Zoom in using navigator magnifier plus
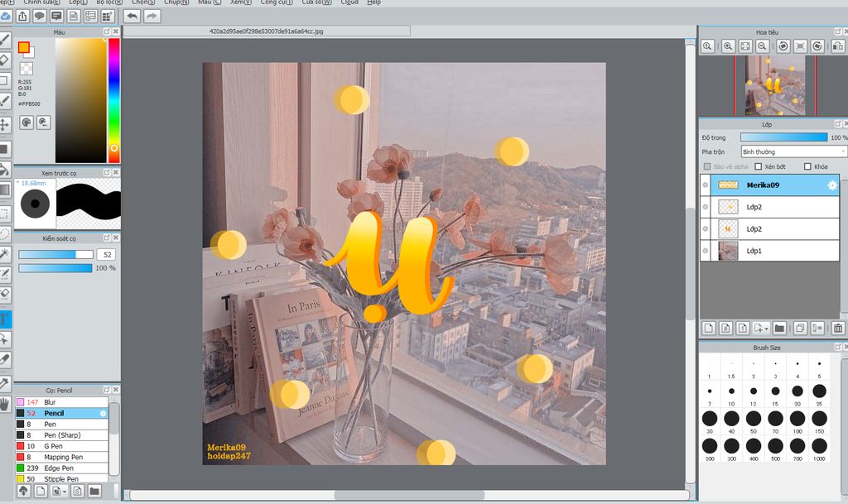Screen dimensions: 848x504 [x=728, y=46]
